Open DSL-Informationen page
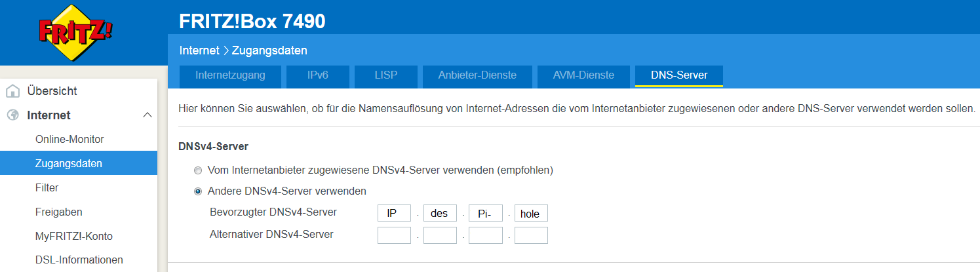980x272 pixels. click(79, 260)
